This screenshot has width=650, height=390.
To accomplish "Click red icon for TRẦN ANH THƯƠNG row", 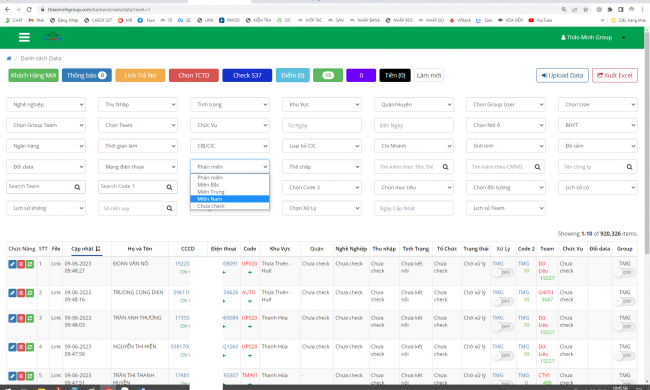I will pyautogui.click(x=21, y=318).
